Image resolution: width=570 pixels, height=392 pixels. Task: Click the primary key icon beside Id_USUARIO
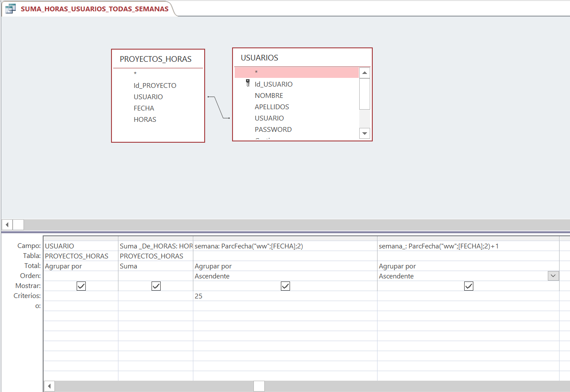click(248, 83)
